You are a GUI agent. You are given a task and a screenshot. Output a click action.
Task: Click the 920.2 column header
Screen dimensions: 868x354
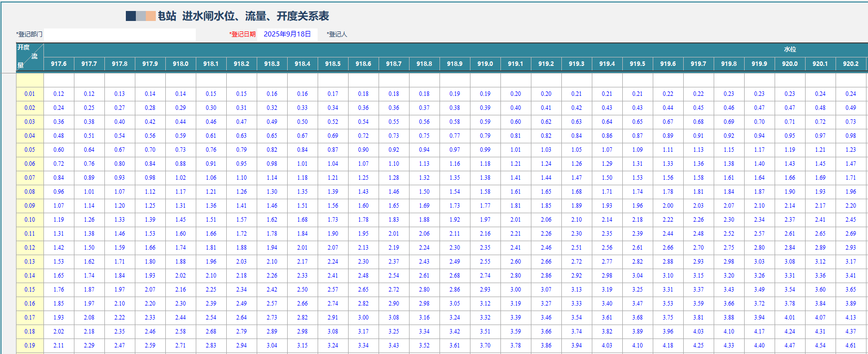(x=851, y=64)
